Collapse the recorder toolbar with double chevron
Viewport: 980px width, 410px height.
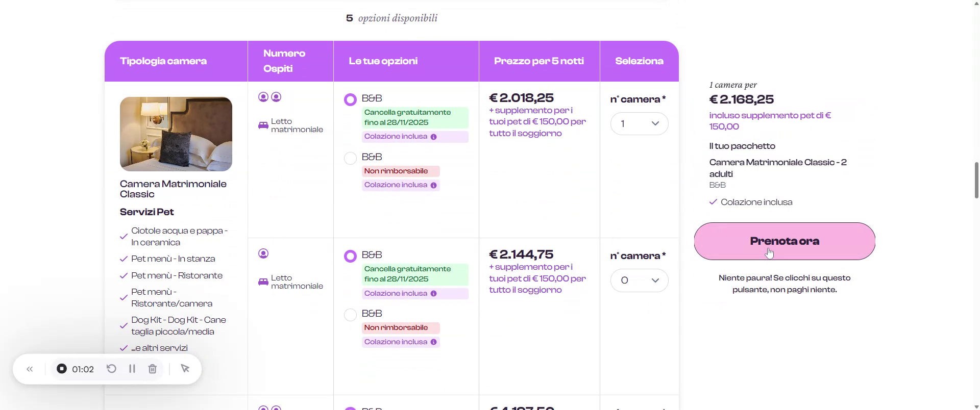30,369
